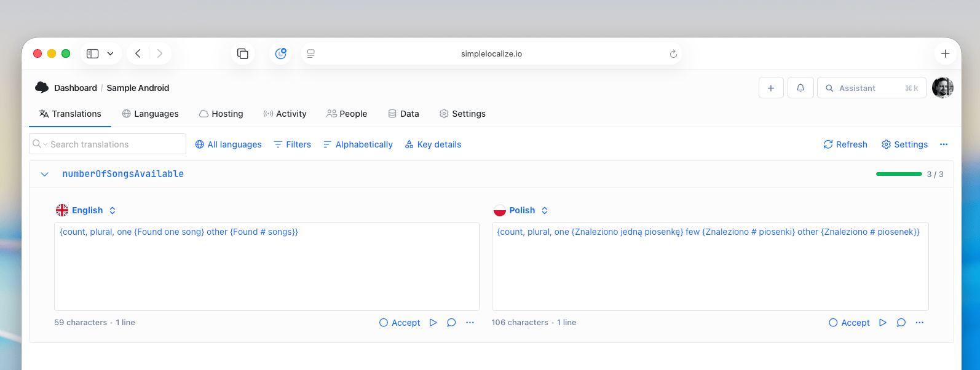Screen dimensions: 980x370
Task: Click the plus button beside the bell
Action: point(770,88)
